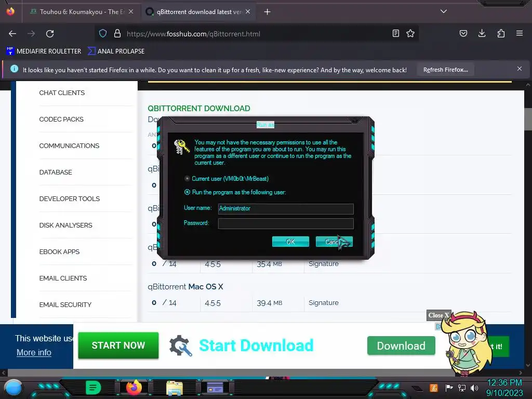This screenshot has width=532, height=399.
Task: Click the Java tray icon
Action: coord(433,388)
